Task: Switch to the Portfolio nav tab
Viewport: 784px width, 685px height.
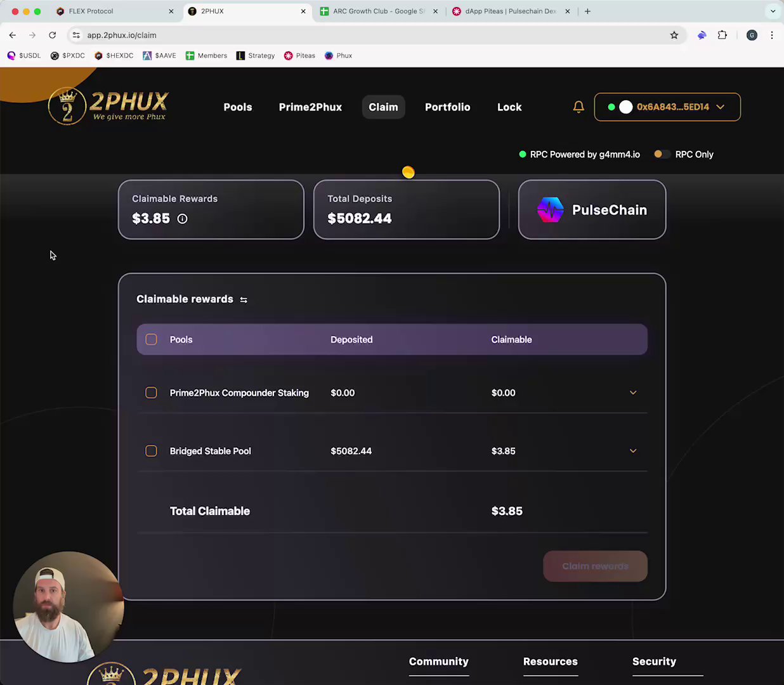Action: coord(448,107)
